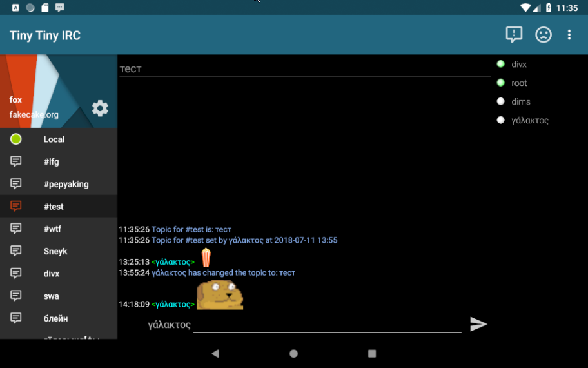Click the fakecake.org server label
The image size is (588, 368).
click(34, 114)
